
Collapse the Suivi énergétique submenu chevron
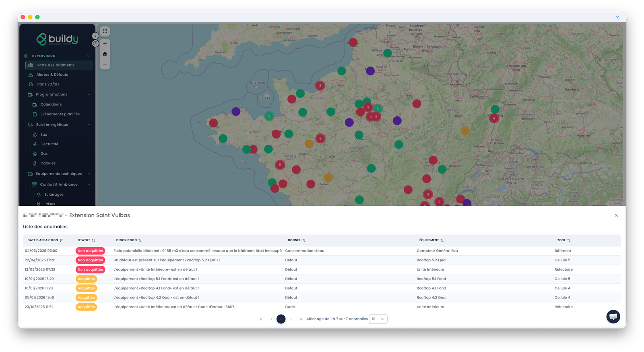point(89,125)
